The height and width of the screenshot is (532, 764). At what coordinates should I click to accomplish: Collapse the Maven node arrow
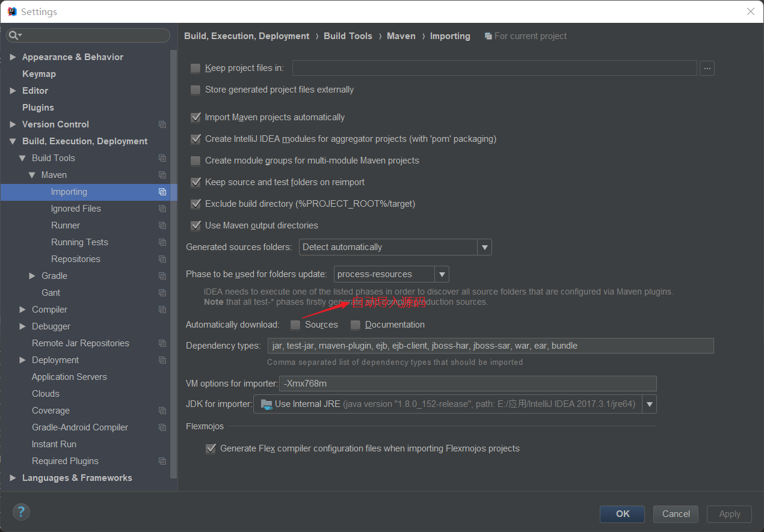coord(32,175)
